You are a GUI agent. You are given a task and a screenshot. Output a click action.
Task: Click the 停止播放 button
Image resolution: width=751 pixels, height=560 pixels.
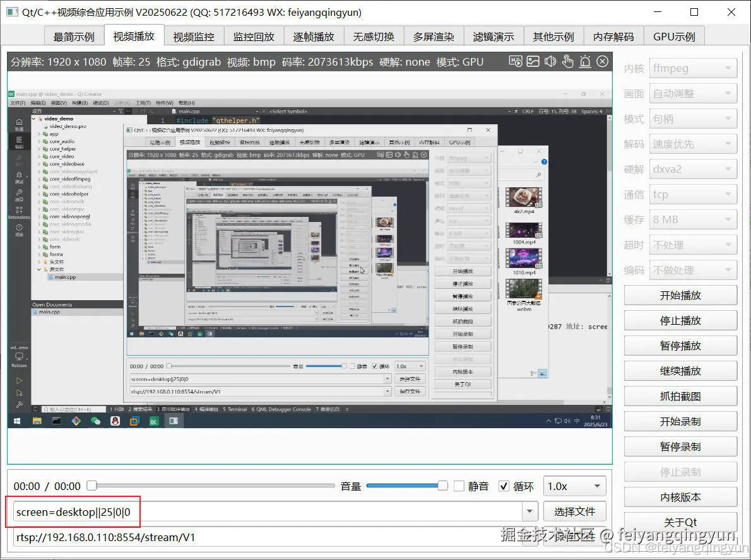pyautogui.click(x=680, y=321)
